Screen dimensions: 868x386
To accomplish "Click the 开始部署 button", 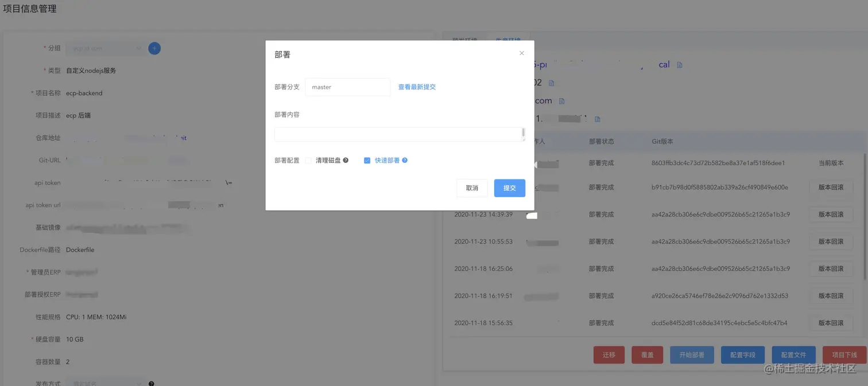I will coord(692,354).
